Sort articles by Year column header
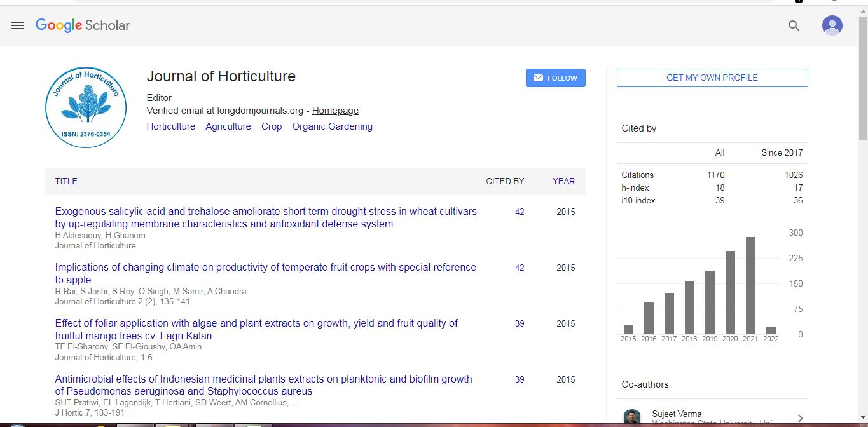Screen dimensions: 868x427 coord(563,181)
